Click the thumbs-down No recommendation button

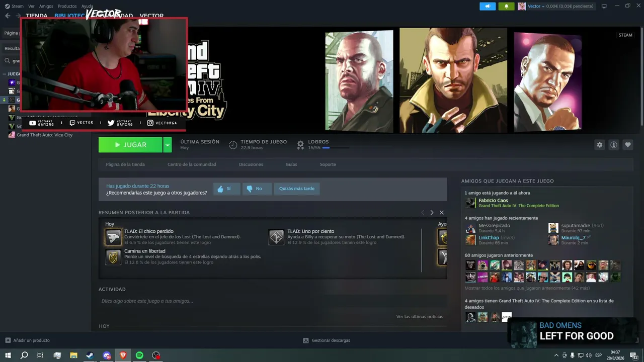tap(257, 189)
